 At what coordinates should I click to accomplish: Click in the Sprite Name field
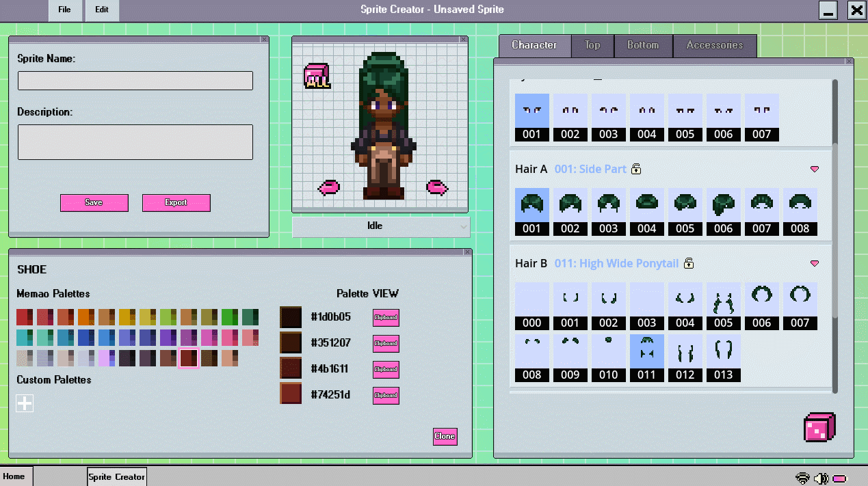coord(135,81)
